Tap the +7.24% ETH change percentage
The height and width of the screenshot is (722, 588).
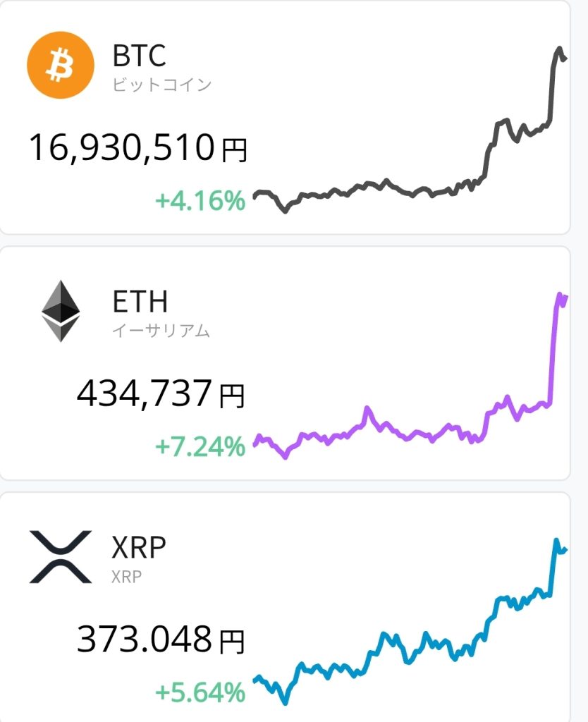200,446
